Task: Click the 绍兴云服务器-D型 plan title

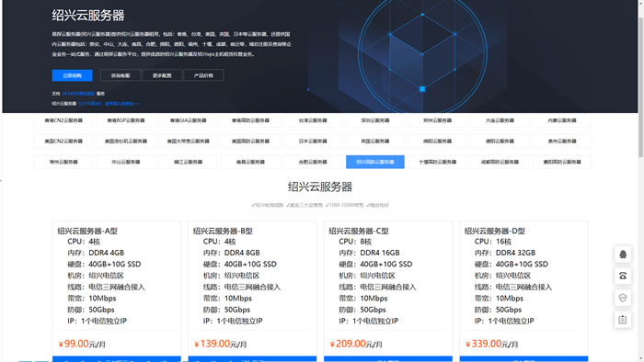Action: point(495,231)
